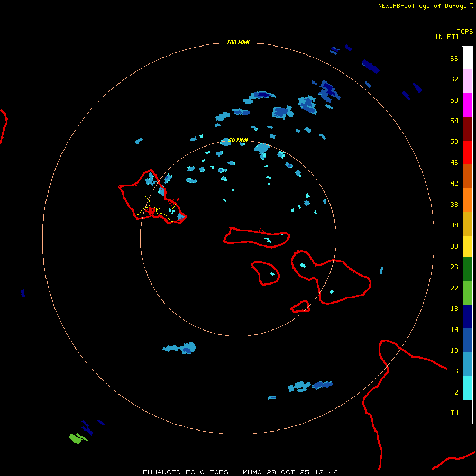Select the white swatch in the legend

467,58
